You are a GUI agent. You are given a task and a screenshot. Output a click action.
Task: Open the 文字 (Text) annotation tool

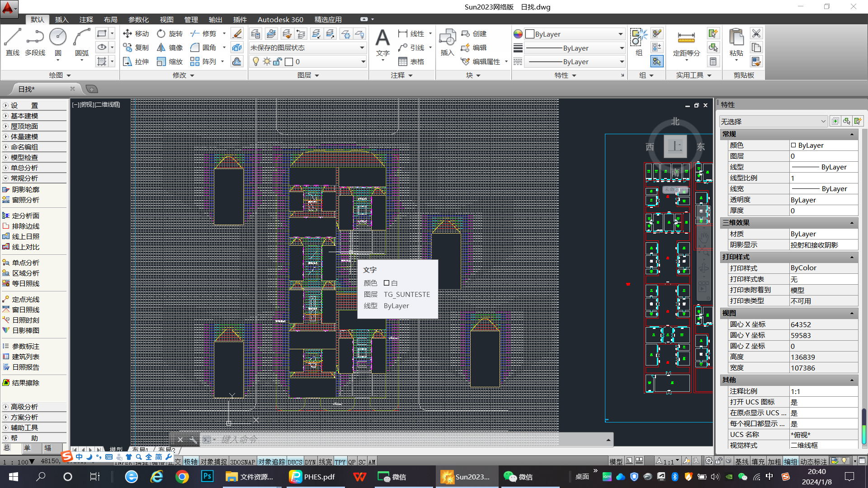click(x=382, y=41)
